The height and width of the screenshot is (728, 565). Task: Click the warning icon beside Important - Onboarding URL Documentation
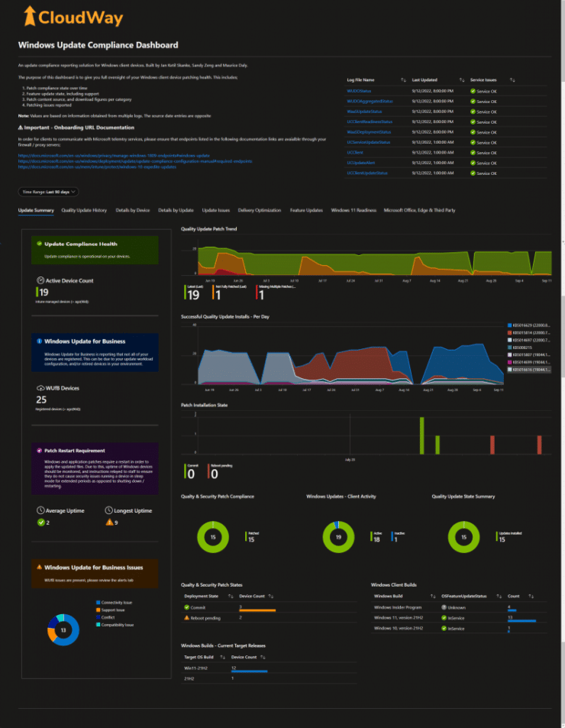coord(21,128)
